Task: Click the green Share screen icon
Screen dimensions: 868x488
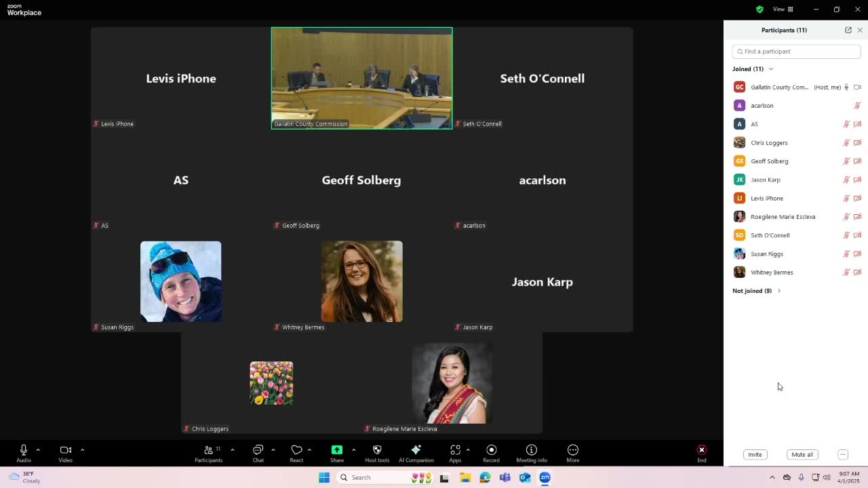Action: [337, 450]
